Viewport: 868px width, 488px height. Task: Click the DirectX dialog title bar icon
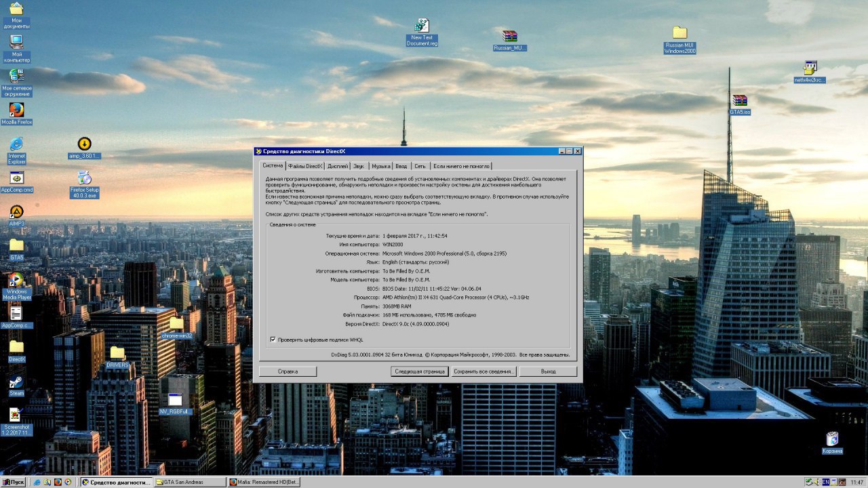[258, 151]
